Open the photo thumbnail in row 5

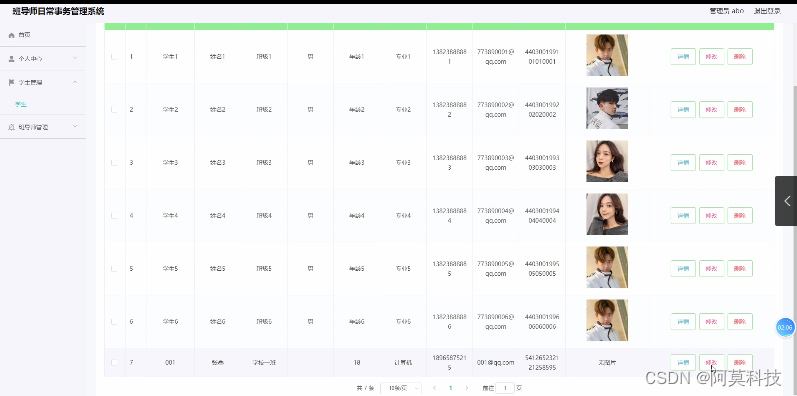pos(607,267)
